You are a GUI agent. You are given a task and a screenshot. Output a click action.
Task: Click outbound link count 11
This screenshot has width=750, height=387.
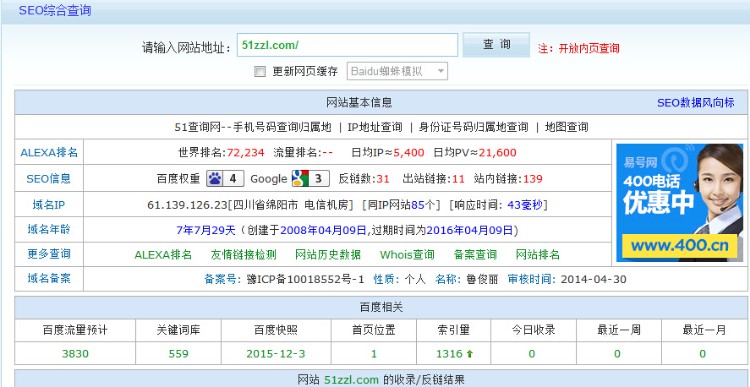(x=458, y=179)
